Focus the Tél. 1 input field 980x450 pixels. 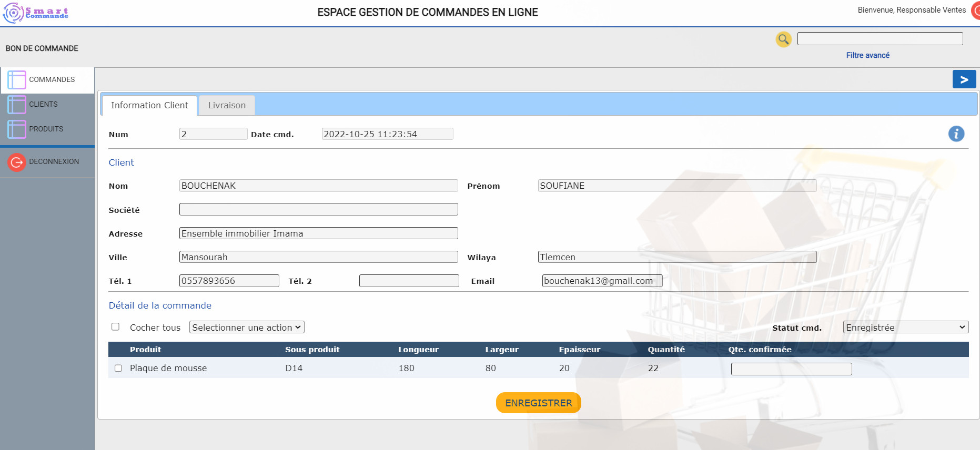229,281
